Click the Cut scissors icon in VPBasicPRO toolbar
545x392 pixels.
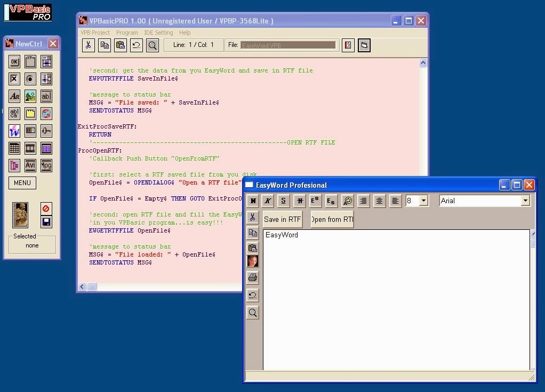tap(89, 45)
